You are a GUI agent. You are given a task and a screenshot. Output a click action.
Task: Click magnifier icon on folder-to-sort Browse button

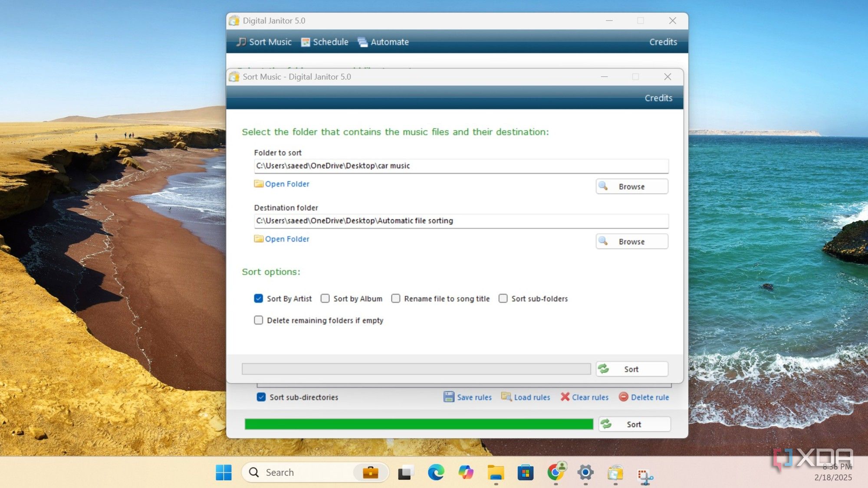coord(603,186)
